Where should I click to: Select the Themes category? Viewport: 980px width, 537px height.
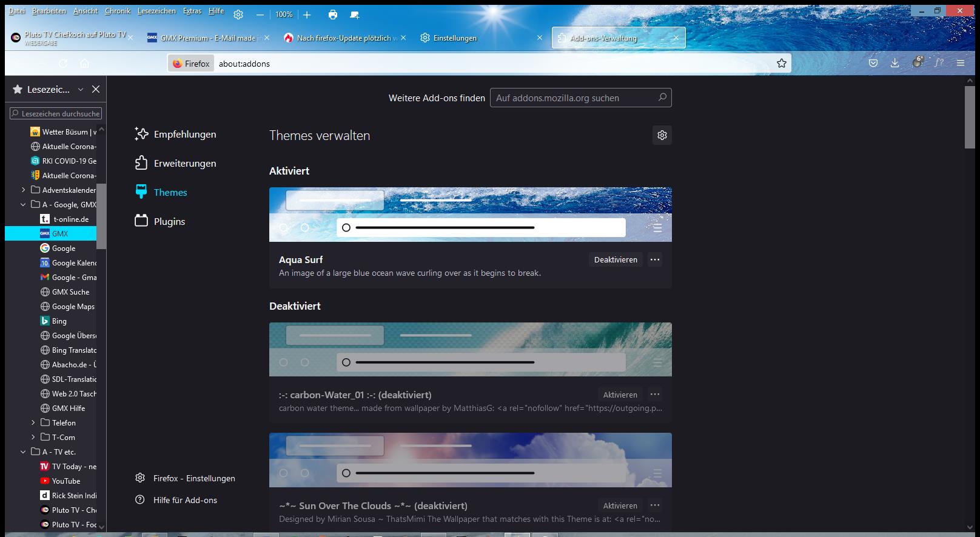tap(161, 192)
